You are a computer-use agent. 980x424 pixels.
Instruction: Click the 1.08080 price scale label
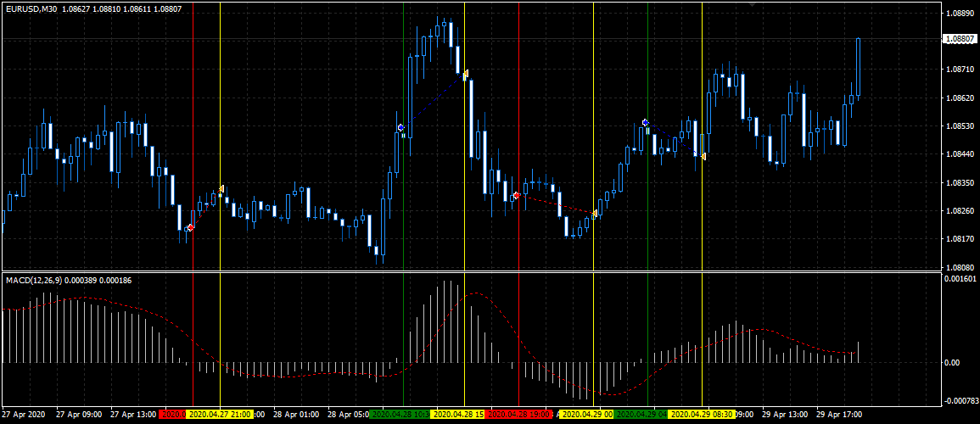coord(958,267)
